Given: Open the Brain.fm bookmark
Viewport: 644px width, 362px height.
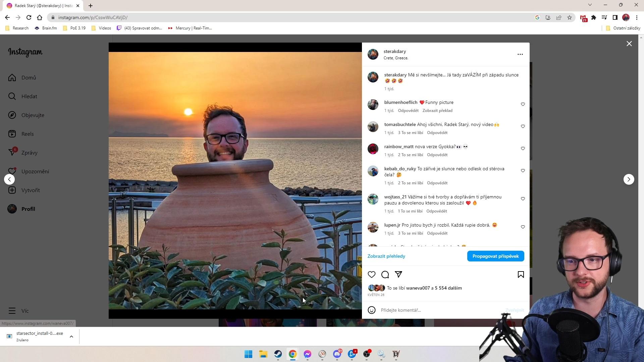Looking at the screenshot, I should (x=46, y=28).
